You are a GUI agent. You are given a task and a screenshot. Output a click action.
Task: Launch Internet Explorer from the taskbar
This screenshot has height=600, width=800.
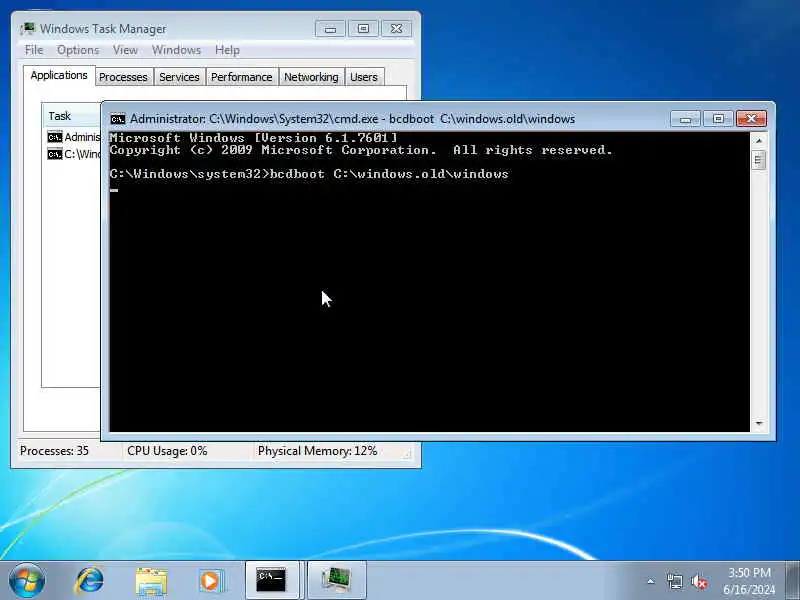[x=90, y=581]
